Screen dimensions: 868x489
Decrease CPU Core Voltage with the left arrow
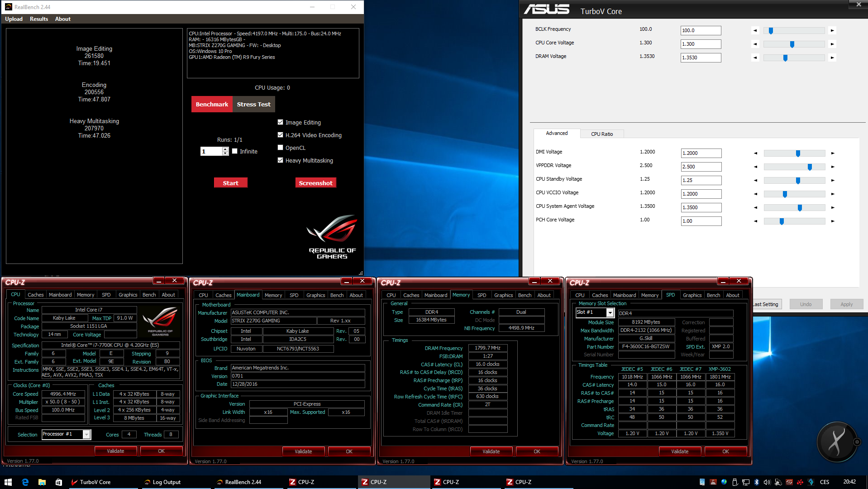(755, 44)
